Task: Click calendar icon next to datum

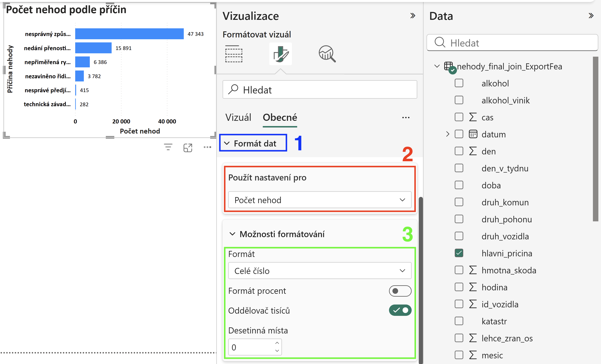Action: [x=473, y=134]
